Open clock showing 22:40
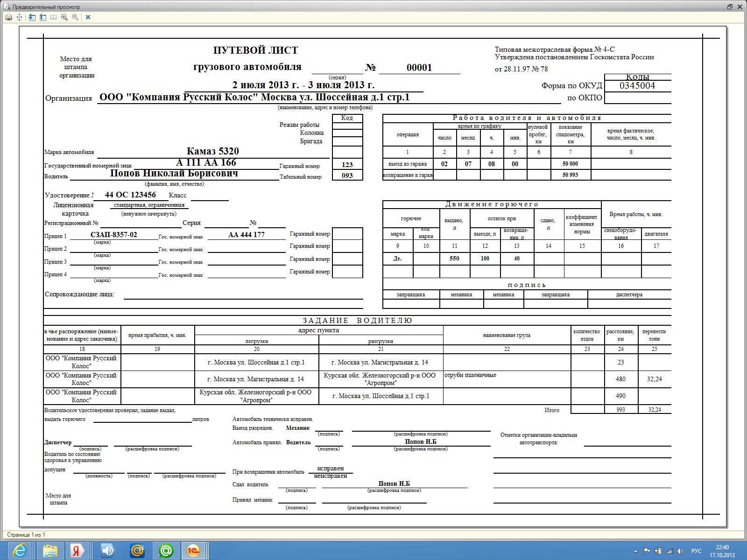Image resolution: width=747 pixels, height=560 pixels. (x=722, y=551)
